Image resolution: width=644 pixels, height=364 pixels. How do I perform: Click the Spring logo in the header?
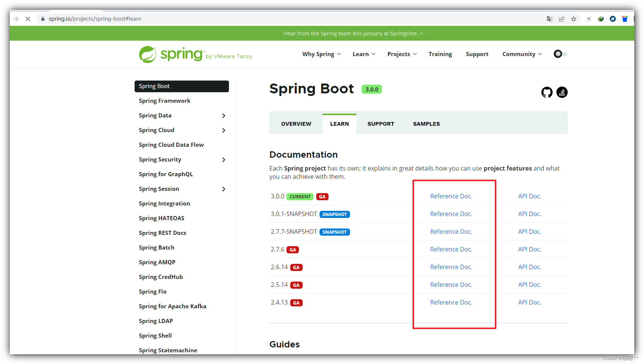[195, 55]
